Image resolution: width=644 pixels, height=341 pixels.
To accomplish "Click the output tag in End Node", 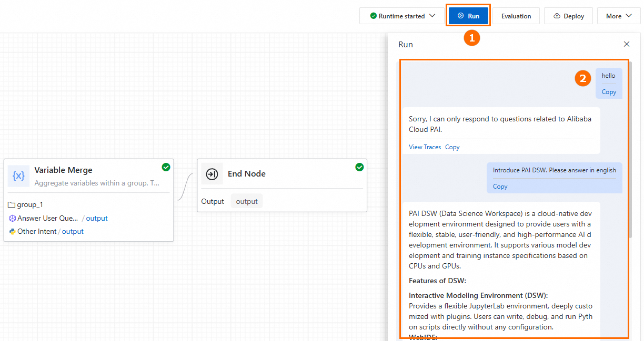I will [247, 201].
